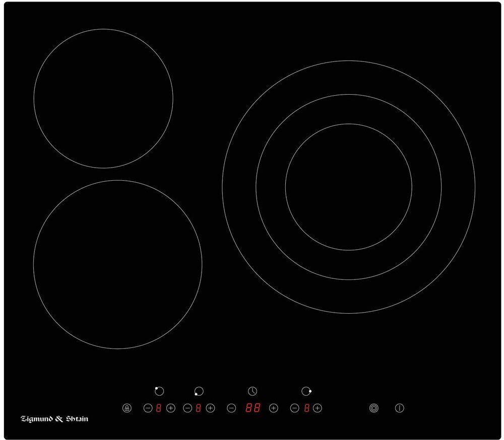
Task: Click the center of the triple-ring zone
Action: [x=348, y=187]
